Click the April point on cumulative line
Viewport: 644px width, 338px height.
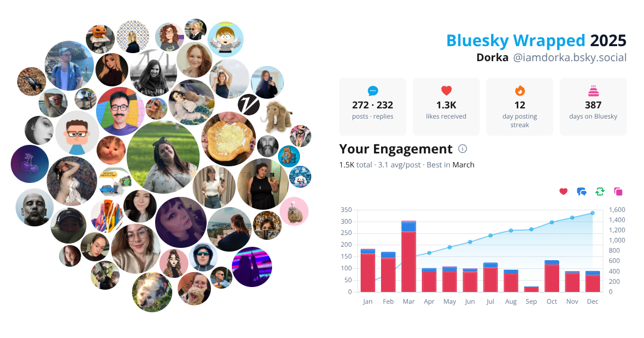pyautogui.click(x=429, y=253)
